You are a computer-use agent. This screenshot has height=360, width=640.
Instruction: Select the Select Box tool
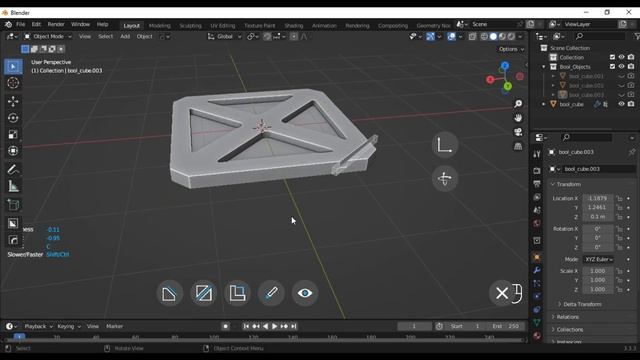pos(13,67)
